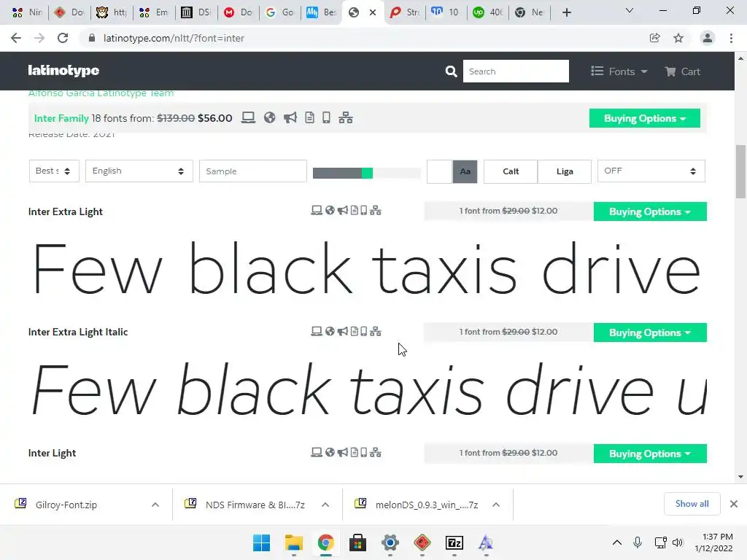Go back with browser back arrow
This screenshot has height=560, width=747.
(x=16, y=38)
